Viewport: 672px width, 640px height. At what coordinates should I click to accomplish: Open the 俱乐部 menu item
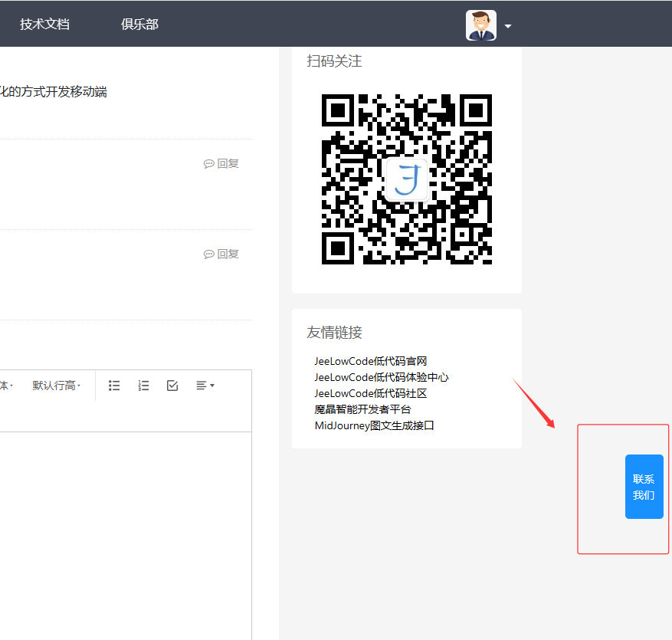139,24
